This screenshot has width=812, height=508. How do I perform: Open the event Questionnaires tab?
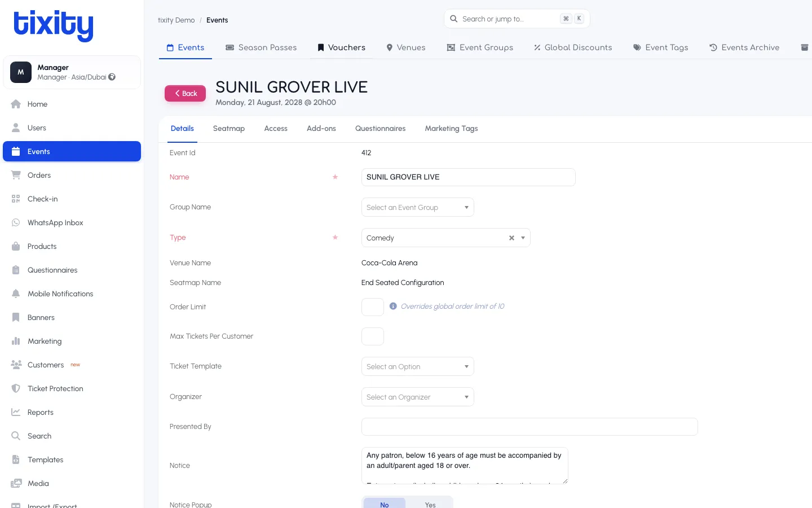point(381,129)
